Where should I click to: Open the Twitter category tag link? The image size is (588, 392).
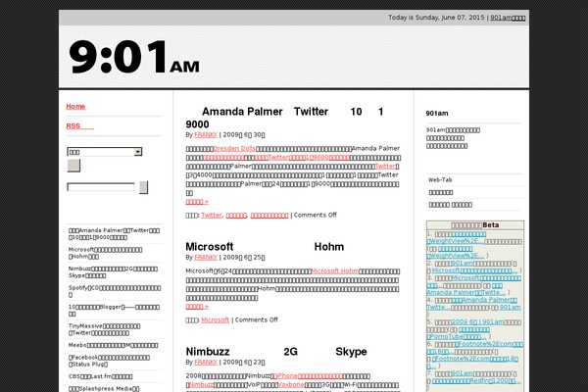point(212,216)
